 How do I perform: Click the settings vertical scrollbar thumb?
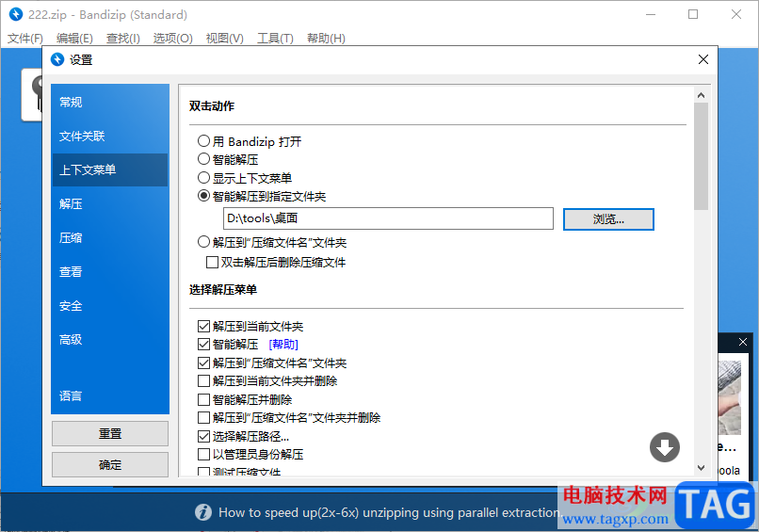[x=701, y=156]
